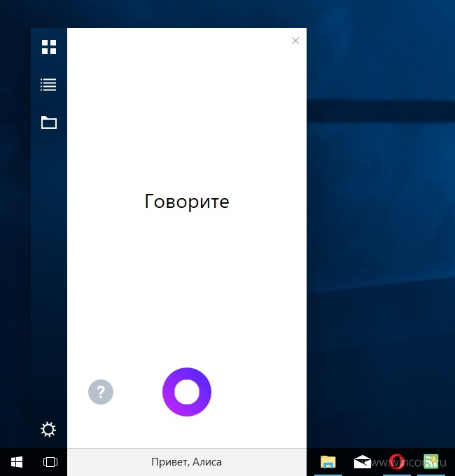Click the 'Говорите' prompt text

coord(187,202)
